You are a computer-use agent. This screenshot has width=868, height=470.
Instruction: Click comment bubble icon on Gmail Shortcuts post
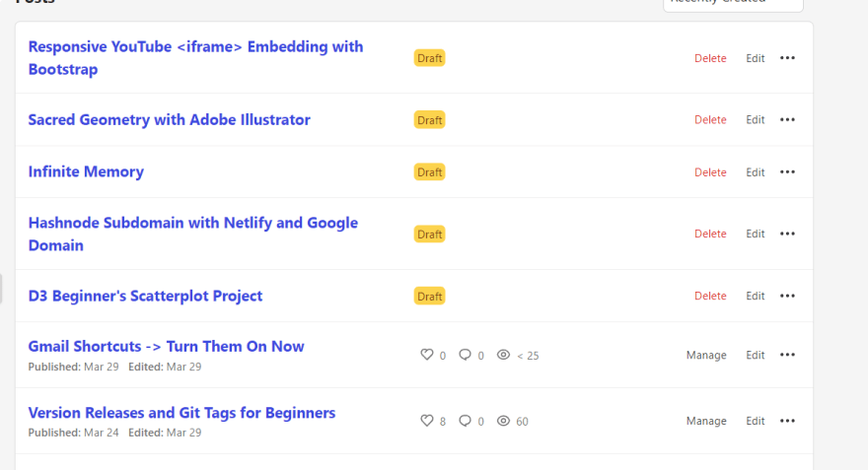coord(465,355)
